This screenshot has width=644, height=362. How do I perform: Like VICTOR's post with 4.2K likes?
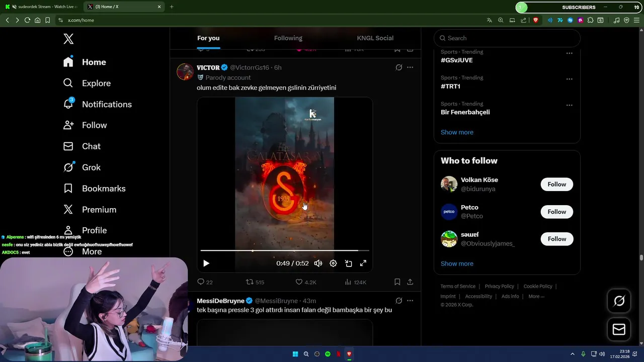306,282
